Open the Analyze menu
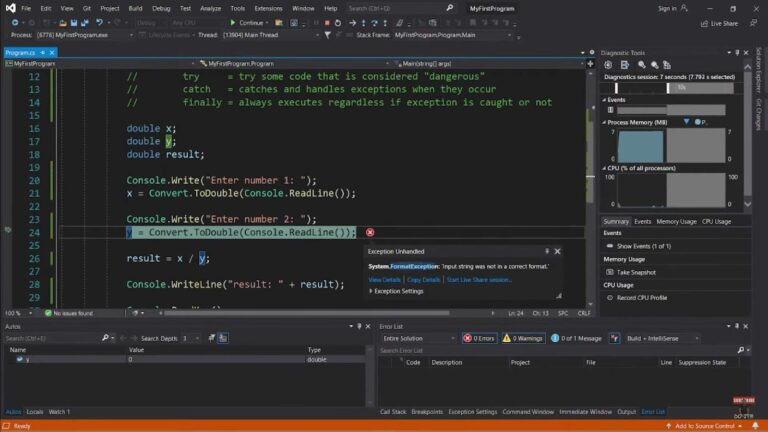The height and width of the screenshot is (432, 768). (210, 8)
